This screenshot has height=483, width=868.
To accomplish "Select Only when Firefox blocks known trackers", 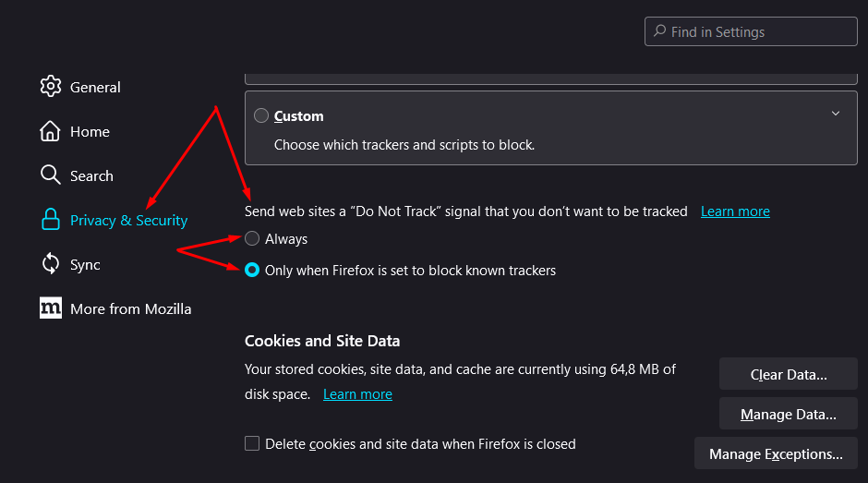I will pyautogui.click(x=252, y=270).
